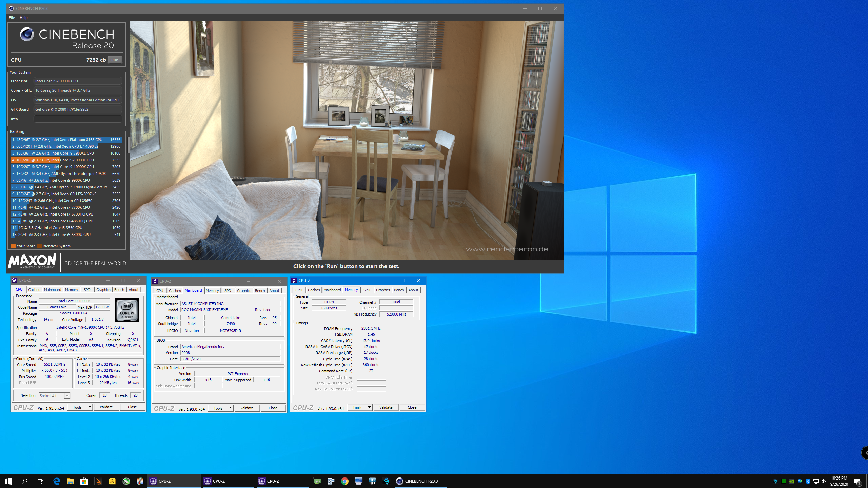Click the NB Frequency 5200.0 MHz value
868x488 pixels.
(x=396, y=314)
